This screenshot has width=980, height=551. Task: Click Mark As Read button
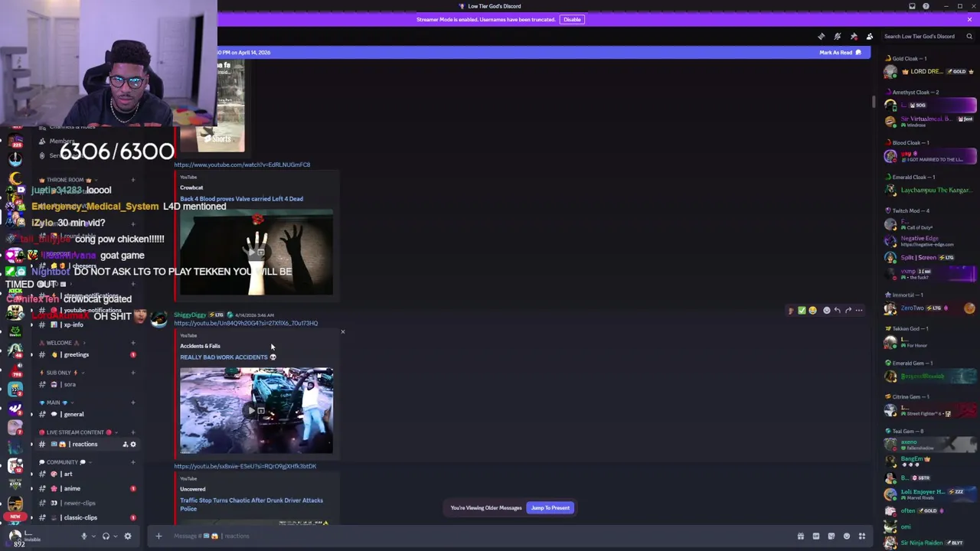[x=840, y=52]
